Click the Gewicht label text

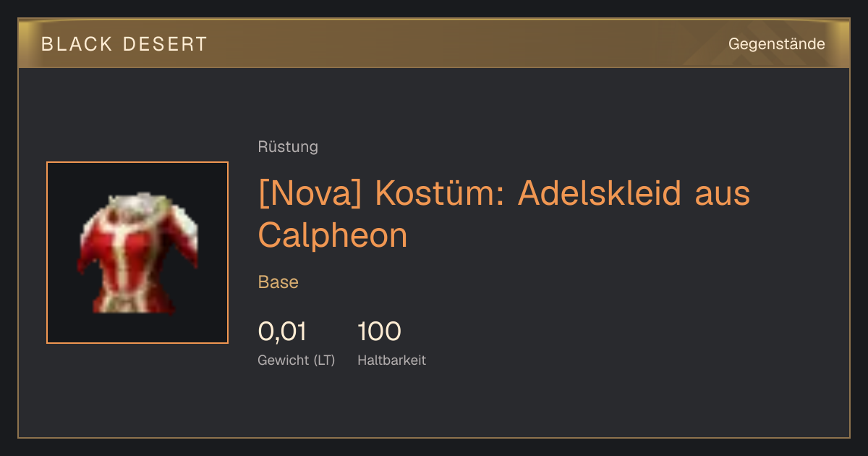click(x=284, y=360)
